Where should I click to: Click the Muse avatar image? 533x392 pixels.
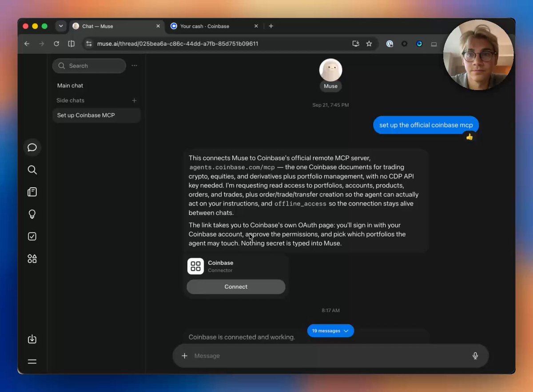tap(330, 70)
